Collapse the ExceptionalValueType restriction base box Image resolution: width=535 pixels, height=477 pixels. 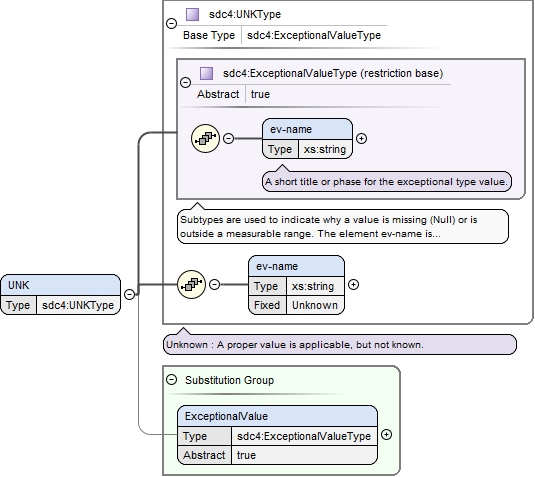coord(185,82)
